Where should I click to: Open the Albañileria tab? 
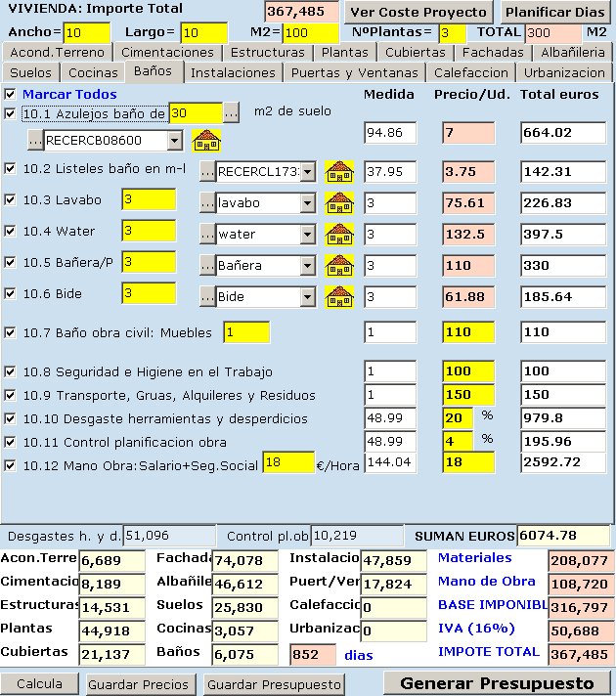point(573,53)
